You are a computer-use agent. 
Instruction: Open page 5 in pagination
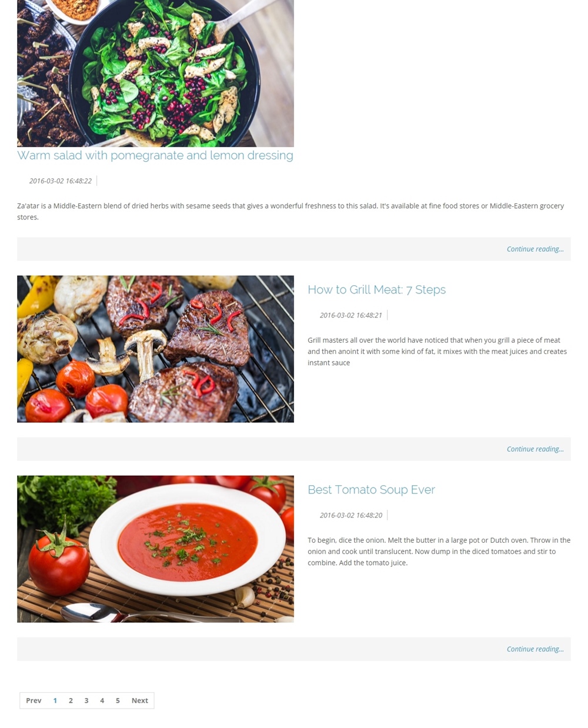tap(118, 700)
